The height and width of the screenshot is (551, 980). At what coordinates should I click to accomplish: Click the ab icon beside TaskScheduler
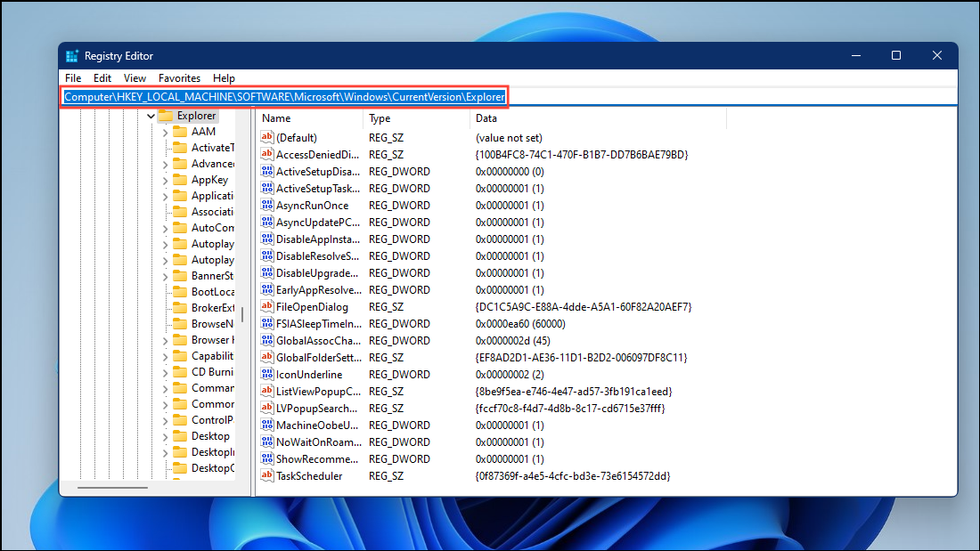[x=266, y=475]
